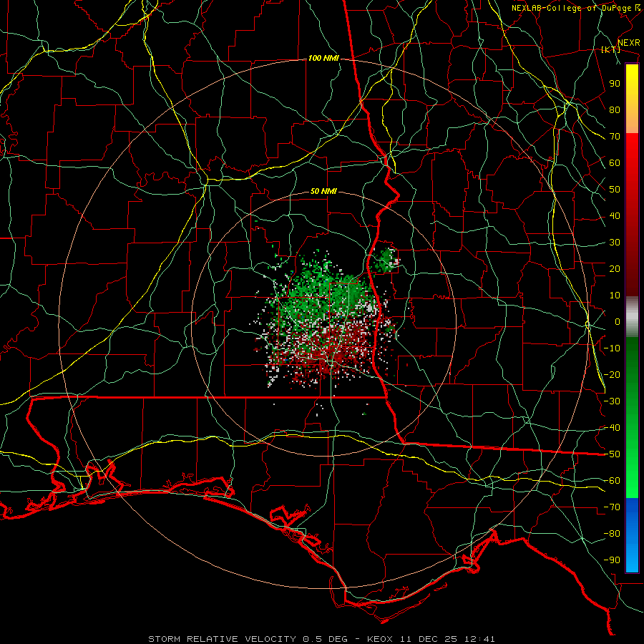Click the -60 value on velocity scale

[x=612, y=481]
